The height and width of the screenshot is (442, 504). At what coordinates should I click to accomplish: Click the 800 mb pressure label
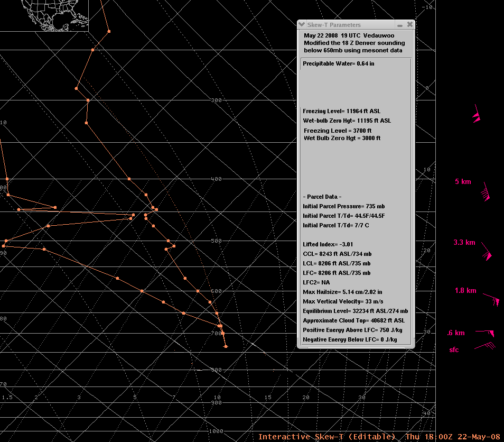coord(216,370)
